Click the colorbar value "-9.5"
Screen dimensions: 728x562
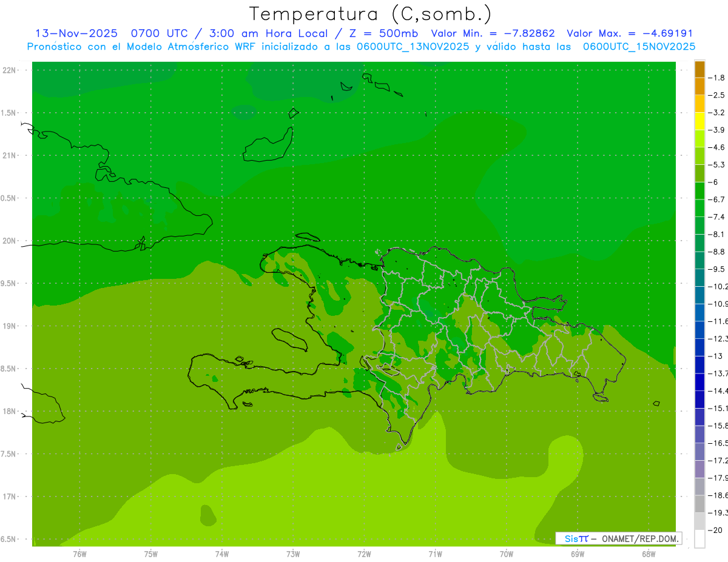point(716,269)
